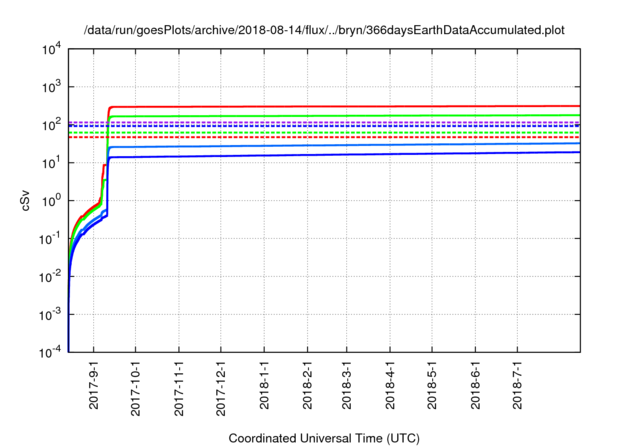Viewport: 640px width, 448px height.
Task: Click the dashed red limit line
Action: pos(324,138)
